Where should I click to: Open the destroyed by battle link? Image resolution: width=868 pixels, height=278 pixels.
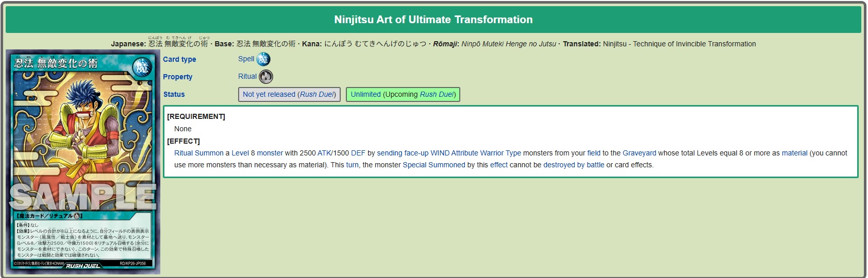click(574, 165)
